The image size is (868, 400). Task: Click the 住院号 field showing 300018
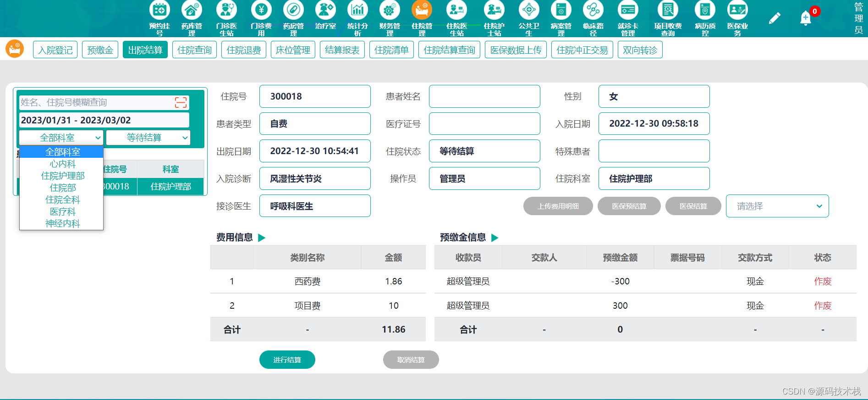[x=315, y=96]
